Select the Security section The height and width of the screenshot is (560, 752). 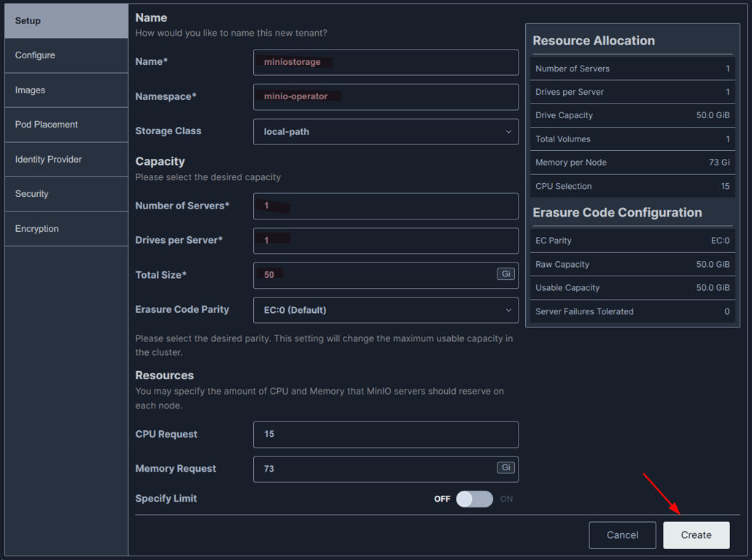coord(66,194)
